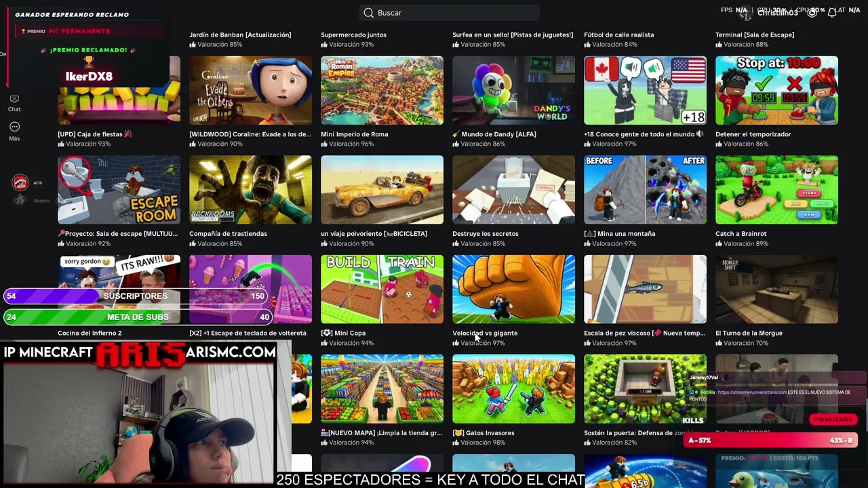This screenshot has width=868, height=488.
Task: Open the Dandy's World game thumbnail
Action: click(x=514, y=91)
